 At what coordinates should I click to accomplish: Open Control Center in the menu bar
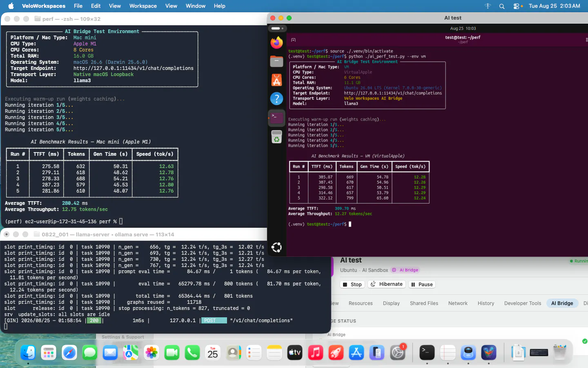coord(517,6)
